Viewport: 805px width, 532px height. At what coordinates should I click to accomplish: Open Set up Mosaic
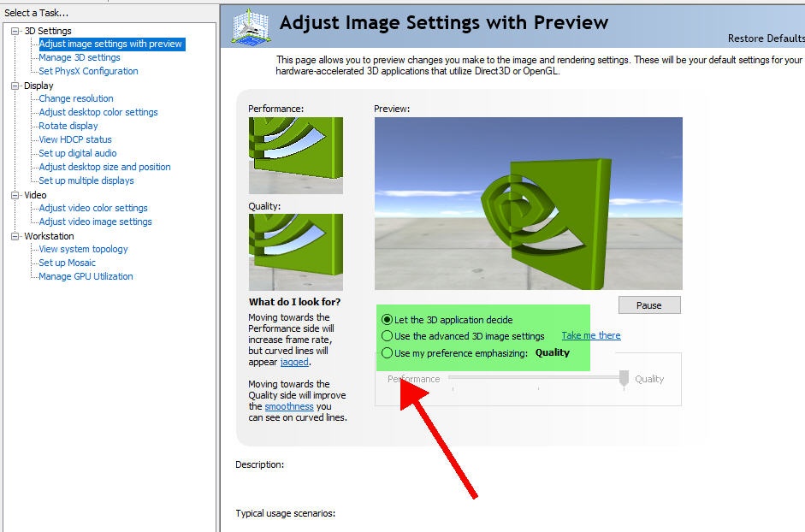click(68, 263)
